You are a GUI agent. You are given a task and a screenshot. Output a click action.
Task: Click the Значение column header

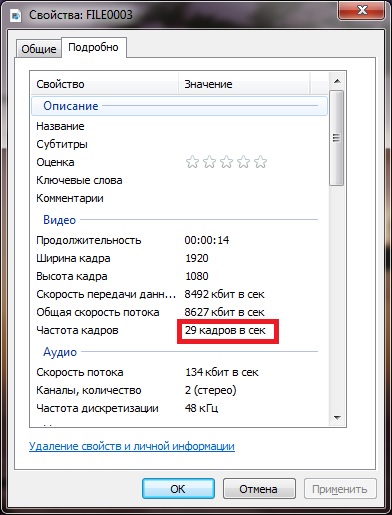click(245, 84)
